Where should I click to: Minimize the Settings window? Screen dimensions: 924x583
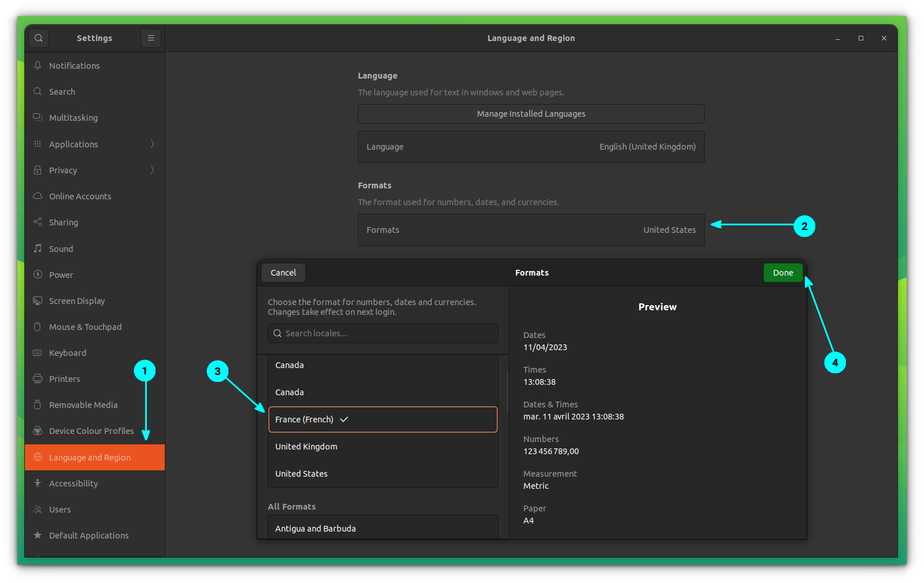(837, 38)
